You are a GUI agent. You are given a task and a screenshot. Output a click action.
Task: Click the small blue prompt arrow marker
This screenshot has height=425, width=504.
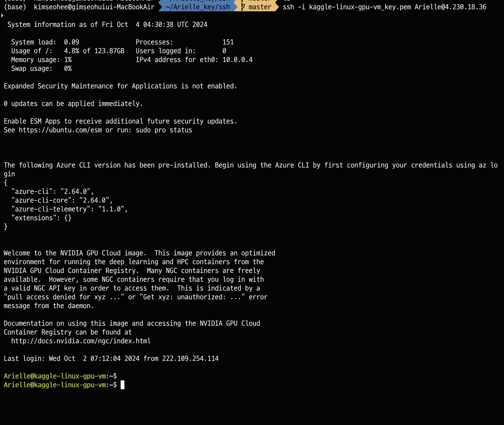click(x=2, y=15)
